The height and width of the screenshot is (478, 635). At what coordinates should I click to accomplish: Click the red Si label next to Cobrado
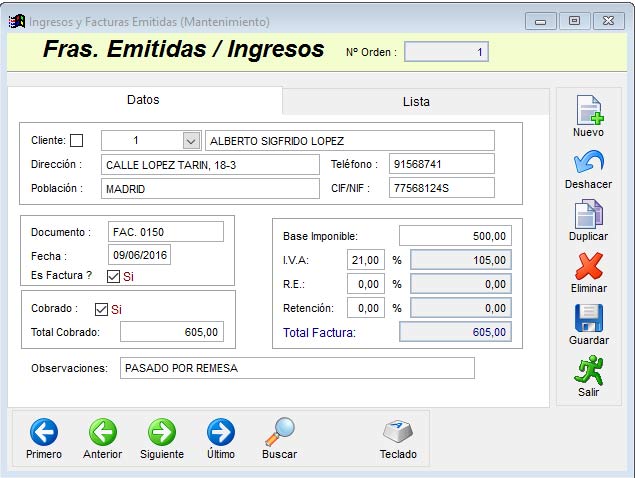click(117, 309)
